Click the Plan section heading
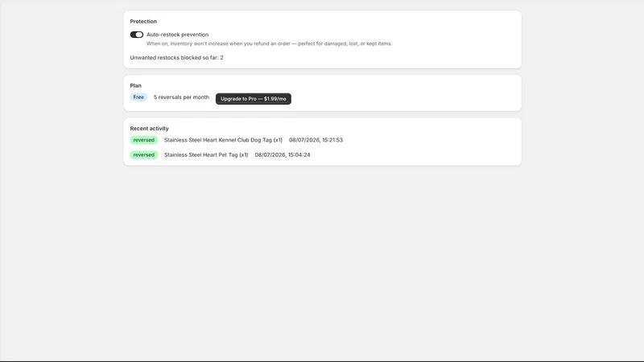 tap(135, 86)
